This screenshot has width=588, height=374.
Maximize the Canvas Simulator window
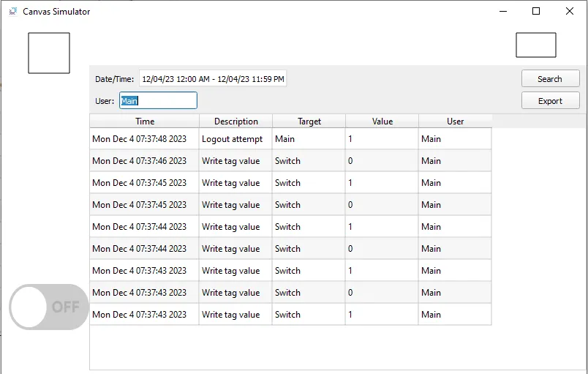coord(536,12)
